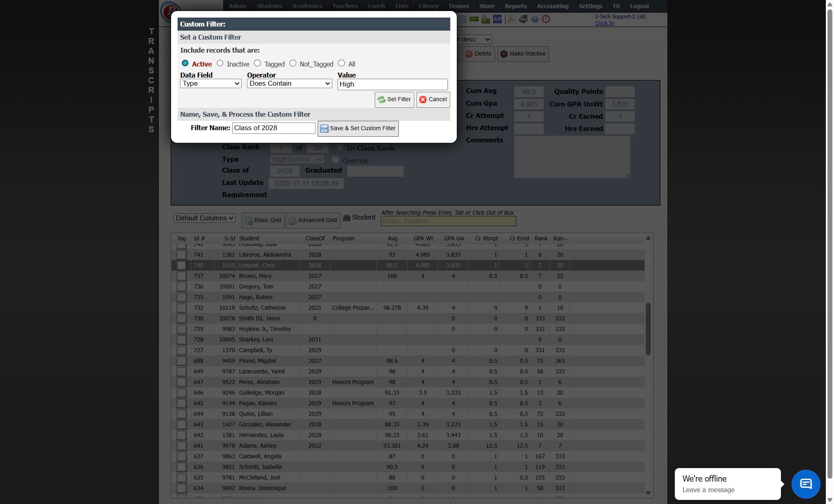Viewport: 834px width, 504px height.
Task: Select the Inactive radio button
Action: click(x=220, y=63)
